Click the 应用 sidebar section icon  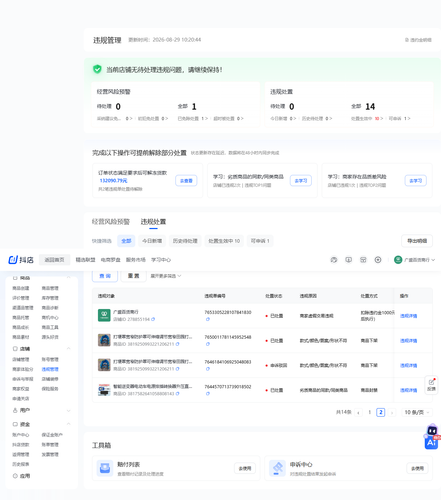coord(15,476)
